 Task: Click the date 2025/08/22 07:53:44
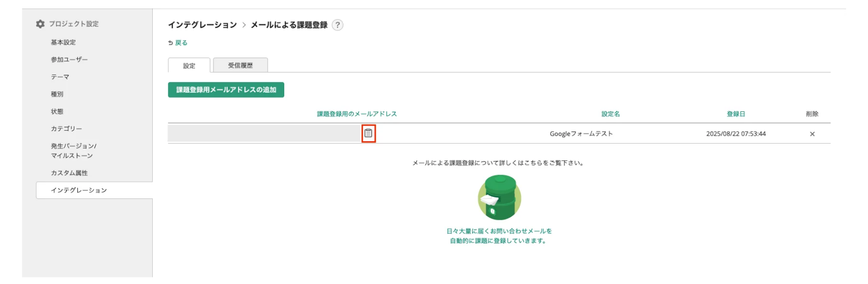coord(736,134)
